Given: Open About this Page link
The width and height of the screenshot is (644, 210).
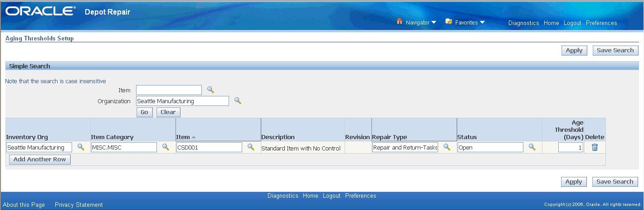Looking at the screenshot, I should click(24, 205).
